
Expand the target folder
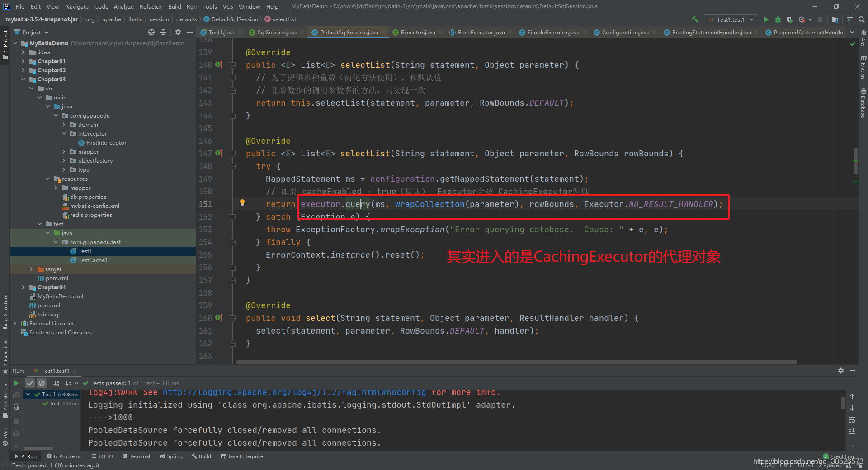(x=31, y=269)
